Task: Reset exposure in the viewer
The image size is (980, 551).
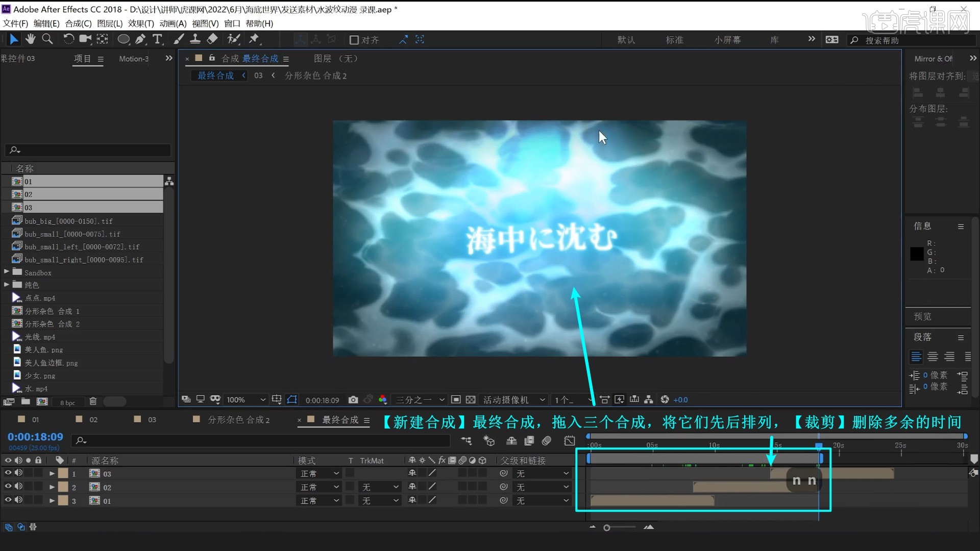Action: coord(665,399)
